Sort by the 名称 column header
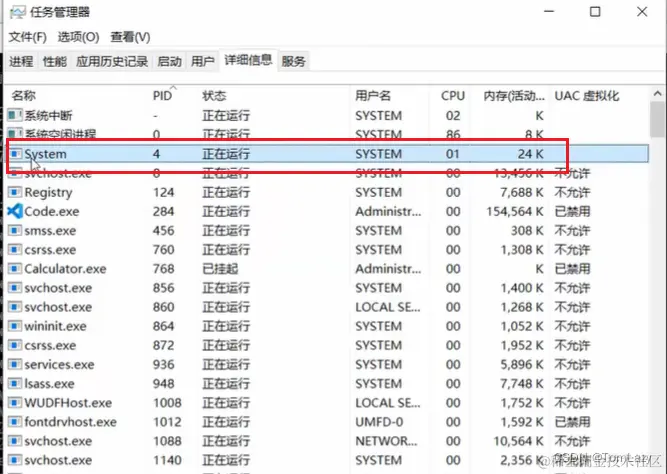Viewport: 667px width, 474px height. pos(23,95)
